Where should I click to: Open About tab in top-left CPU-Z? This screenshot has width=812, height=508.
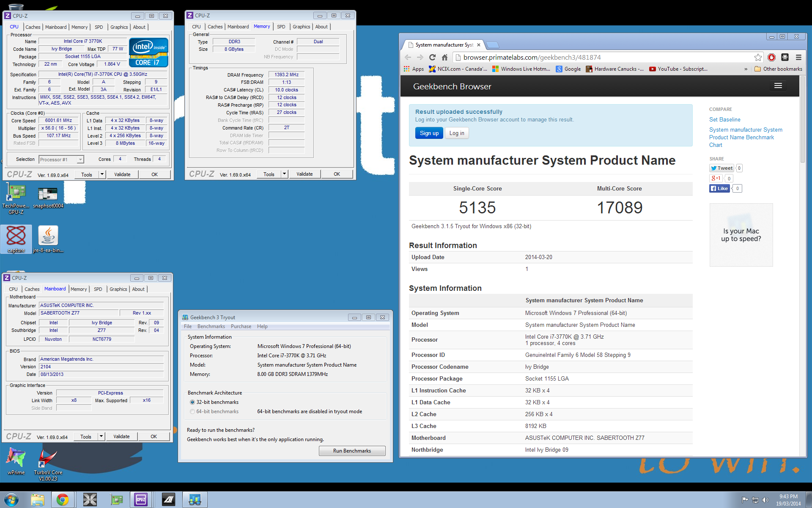(139, 27)
